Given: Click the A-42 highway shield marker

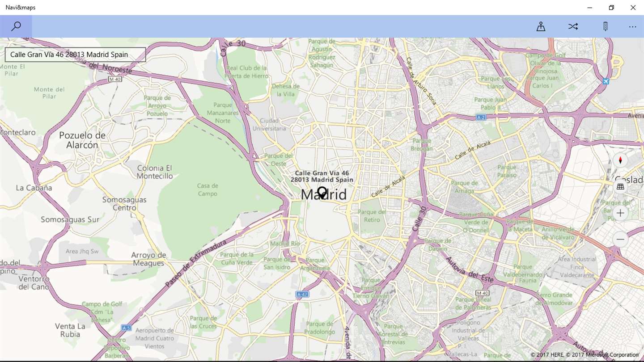Looking at the screenshot, I should [x=302, y=295].
